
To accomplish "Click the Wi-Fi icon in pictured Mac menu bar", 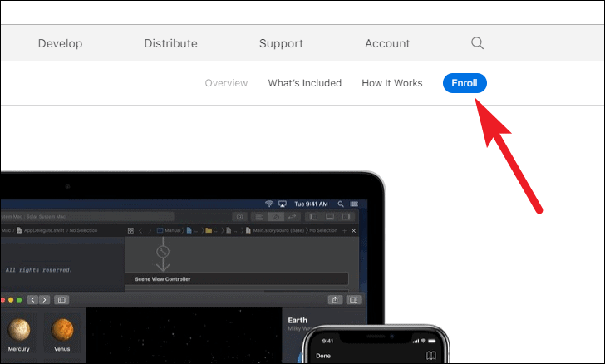I will click(x=269, y=204).
